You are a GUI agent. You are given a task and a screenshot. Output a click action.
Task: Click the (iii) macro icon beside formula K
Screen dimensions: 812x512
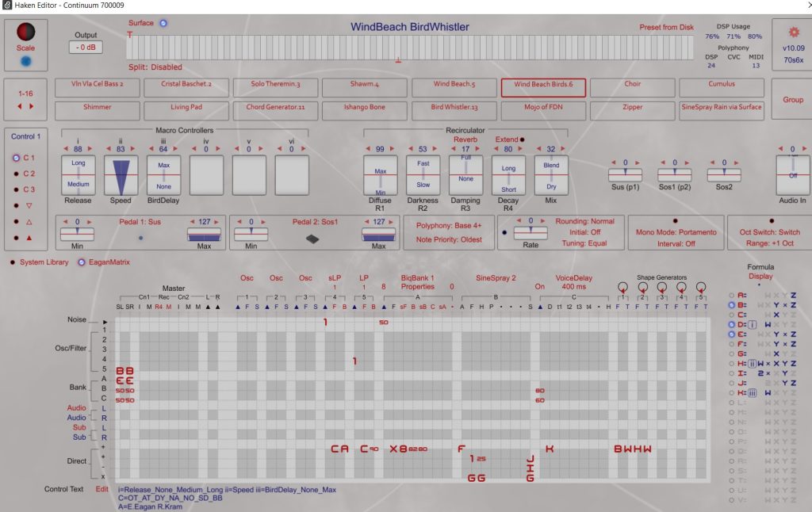point(753,393)
